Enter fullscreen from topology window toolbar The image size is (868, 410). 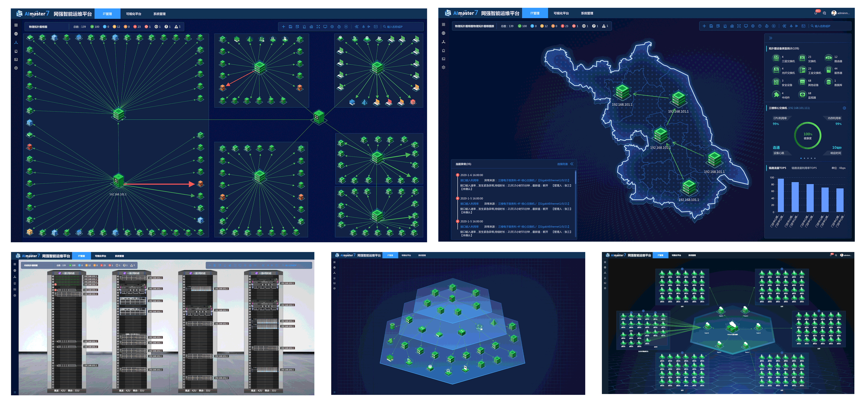point(318,27)
